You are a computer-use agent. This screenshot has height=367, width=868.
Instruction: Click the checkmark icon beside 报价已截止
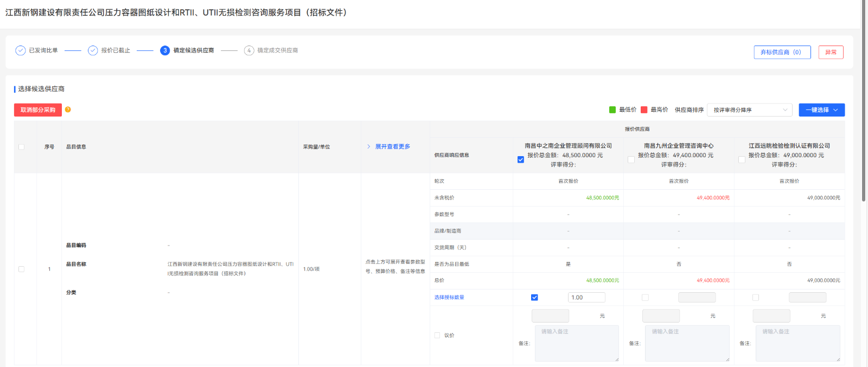click(93, 50)
